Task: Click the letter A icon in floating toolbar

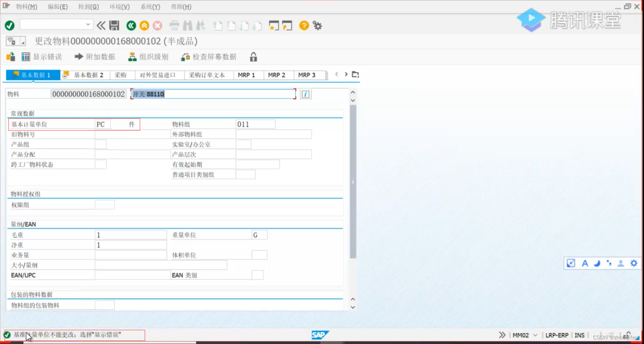Action: [585, 263]
